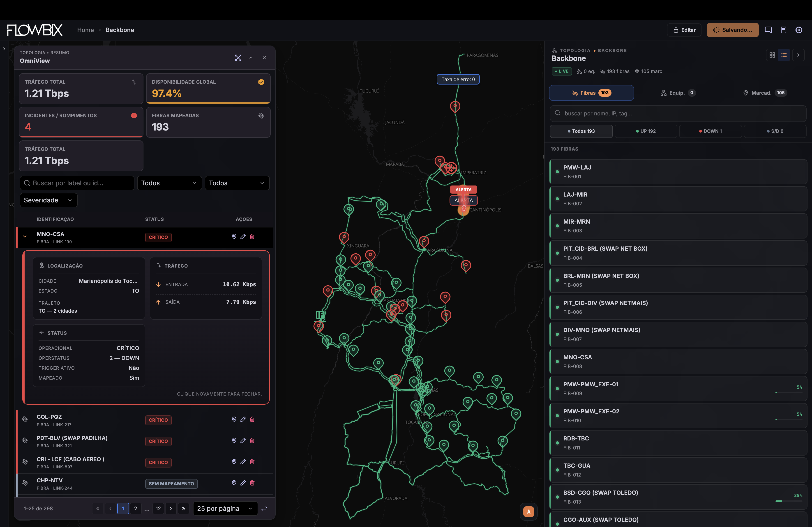Focus the buscar por nome, IP, tag field

click(x=678, y=114)
